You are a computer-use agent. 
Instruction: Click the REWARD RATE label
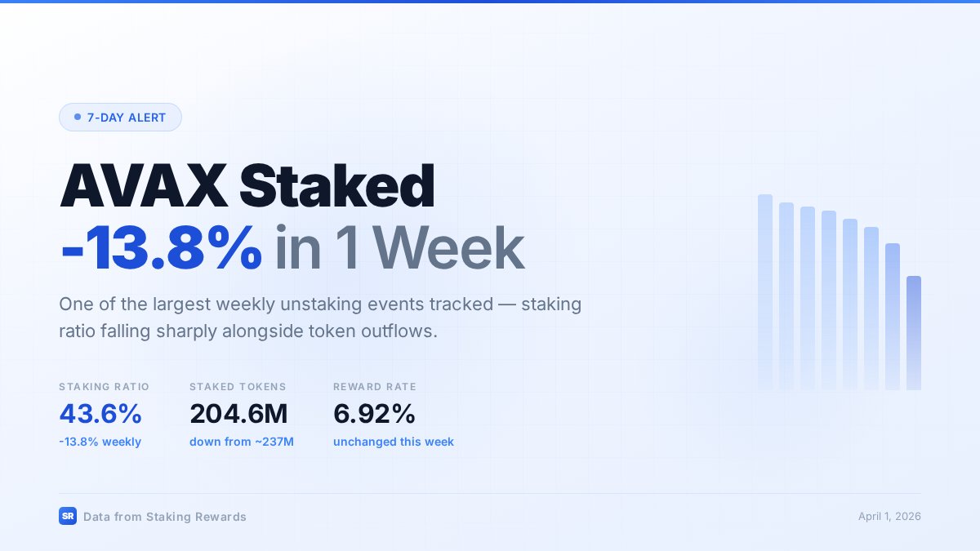(374, 387)
